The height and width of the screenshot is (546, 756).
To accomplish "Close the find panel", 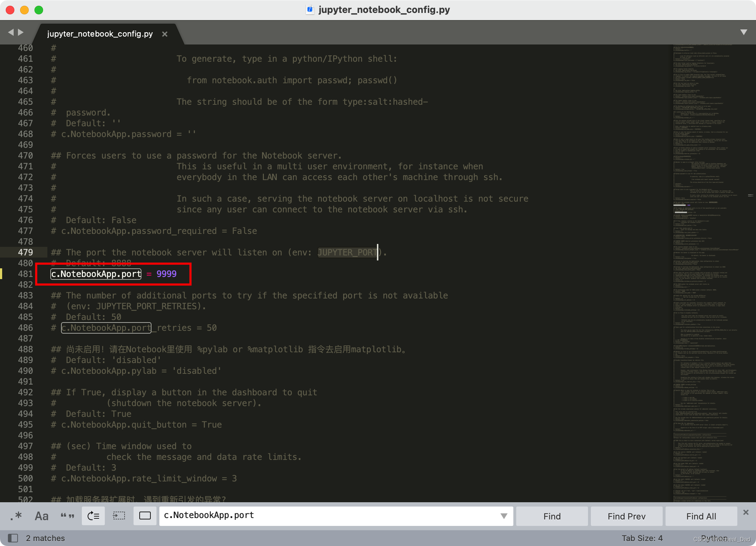I will click(746, 512).
